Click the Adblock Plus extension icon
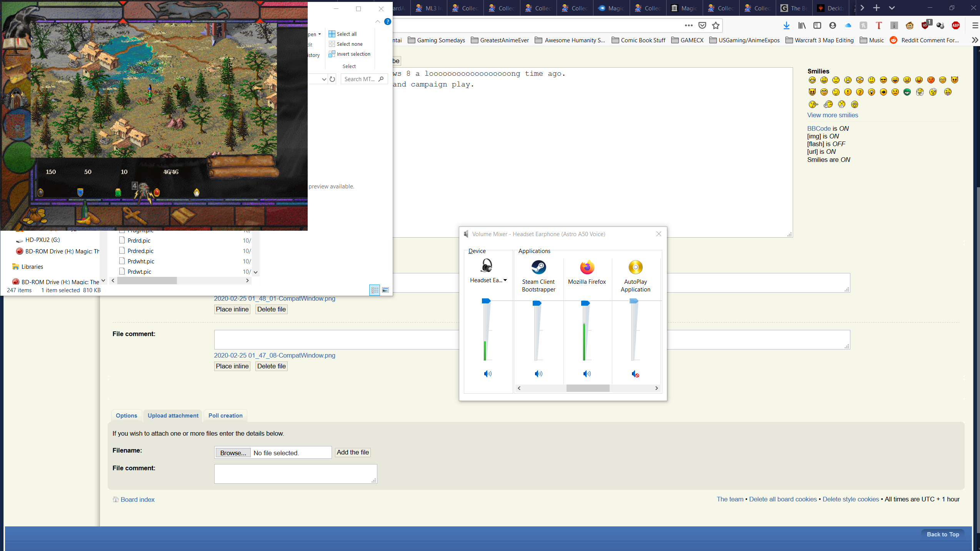 pos(955,25)
